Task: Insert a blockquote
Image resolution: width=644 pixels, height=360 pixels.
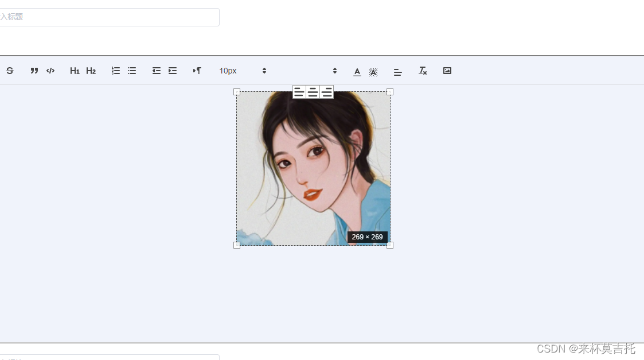Action: 34,71
